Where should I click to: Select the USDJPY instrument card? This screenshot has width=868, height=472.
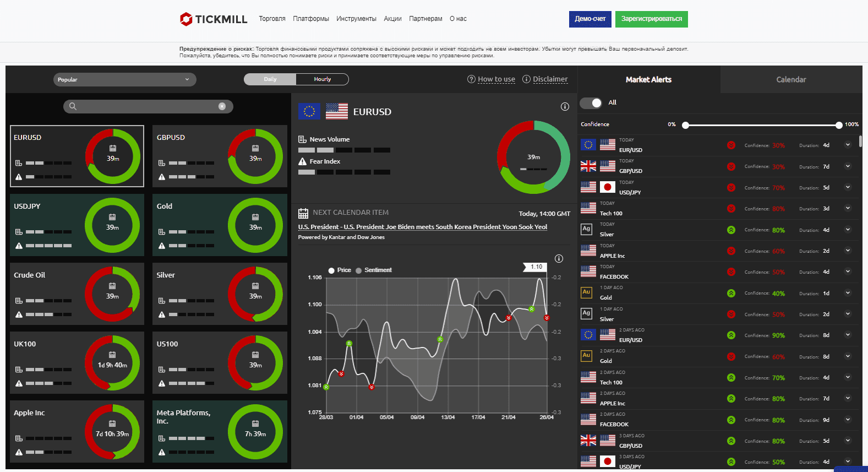77,225
